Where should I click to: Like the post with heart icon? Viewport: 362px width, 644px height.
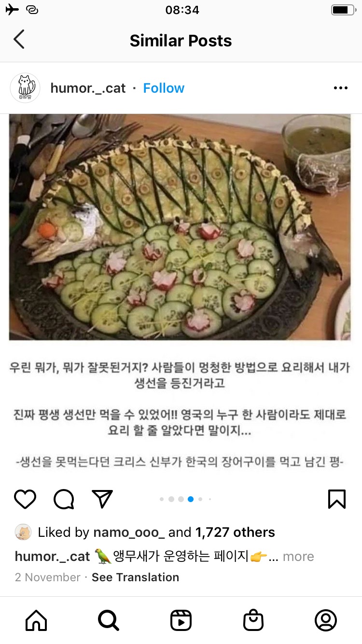[25, 499]
